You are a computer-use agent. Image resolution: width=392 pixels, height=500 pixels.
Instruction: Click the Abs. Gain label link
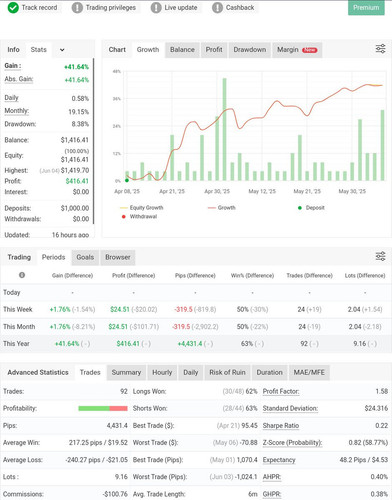19,79
